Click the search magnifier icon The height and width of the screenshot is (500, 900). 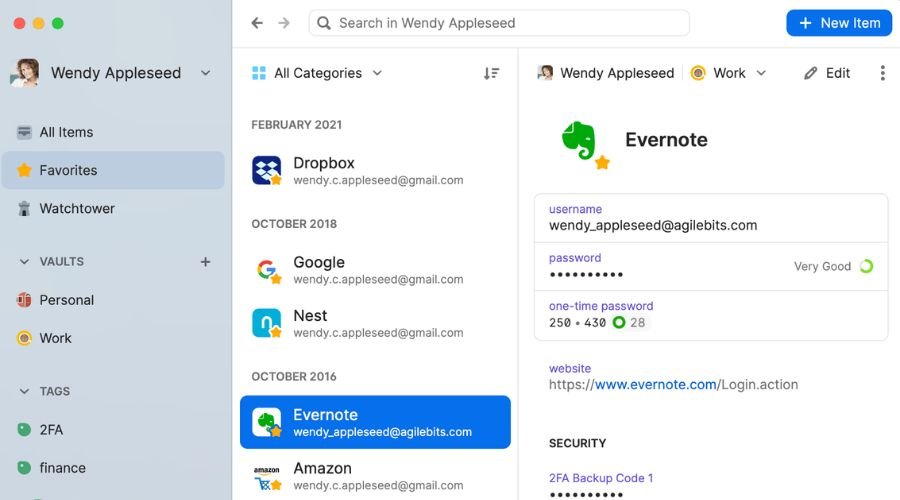[x=324, y=23]
